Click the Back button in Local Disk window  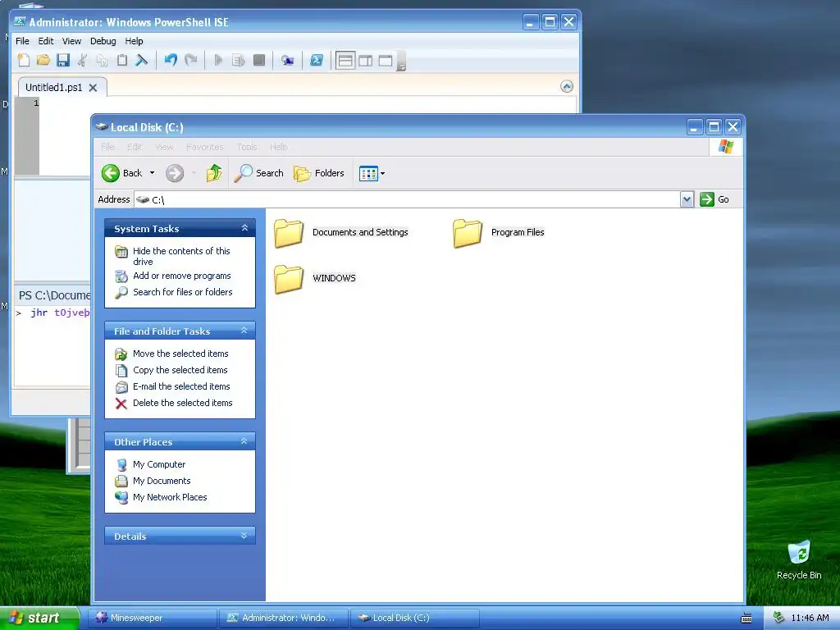pos(122,173)
